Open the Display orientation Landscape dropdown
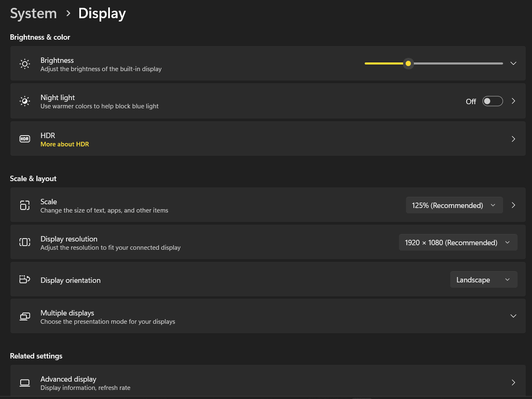Screen dimensions: 532x399 pyautogui.click(x=483, y=280)
